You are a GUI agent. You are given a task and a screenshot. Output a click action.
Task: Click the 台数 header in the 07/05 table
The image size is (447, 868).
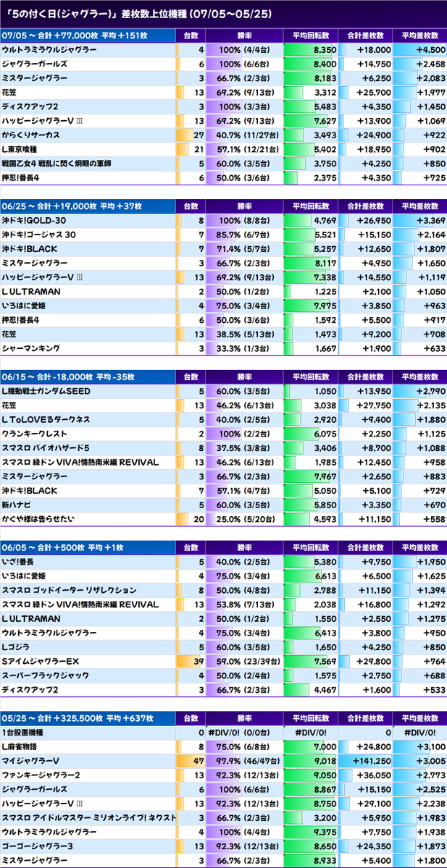point(191,35)
